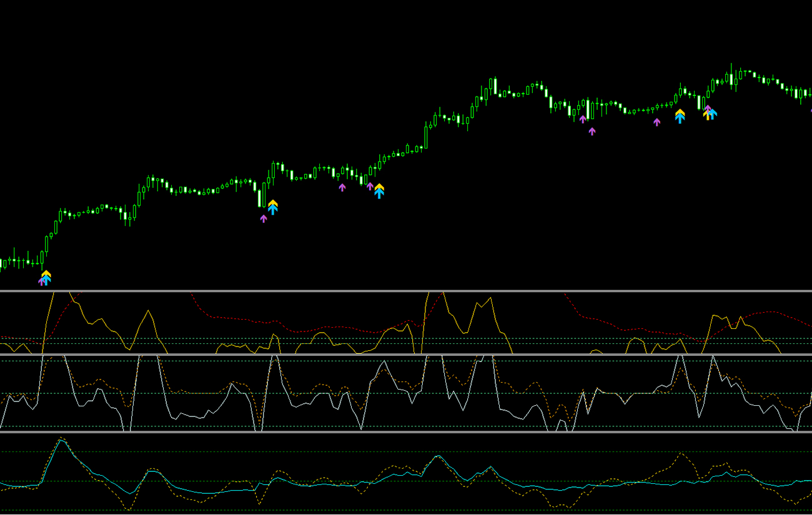The height and width of the screenshot is (515, 812).
Task: Select the most recent blue up-arrow signal
Action: [x=712, y=114]
